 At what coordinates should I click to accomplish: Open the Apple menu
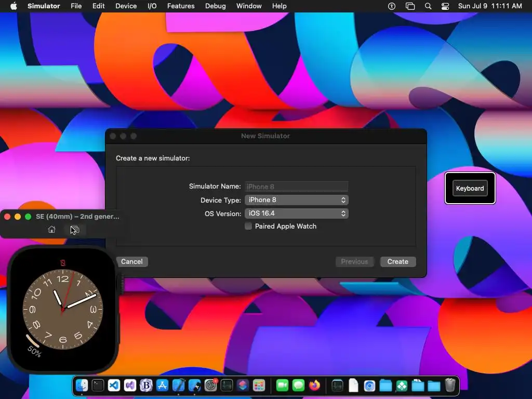click(x=14, y=6)
